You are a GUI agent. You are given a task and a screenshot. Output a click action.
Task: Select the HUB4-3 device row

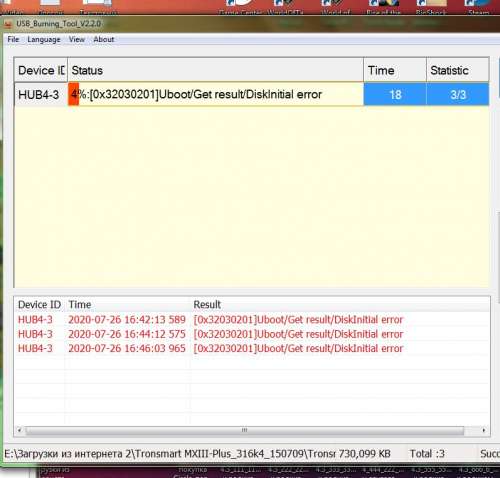click(252, 95)
